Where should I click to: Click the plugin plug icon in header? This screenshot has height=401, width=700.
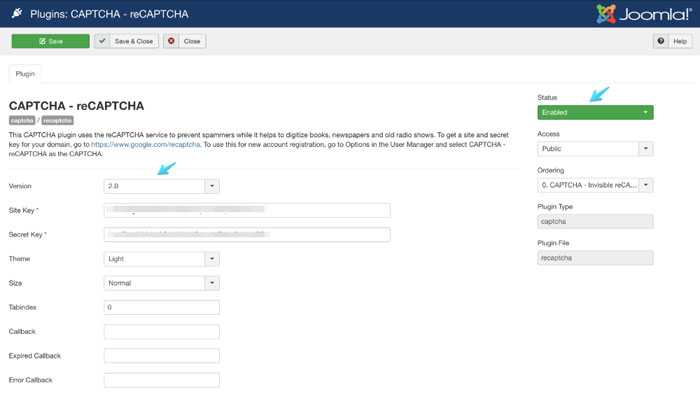point(17,13)
